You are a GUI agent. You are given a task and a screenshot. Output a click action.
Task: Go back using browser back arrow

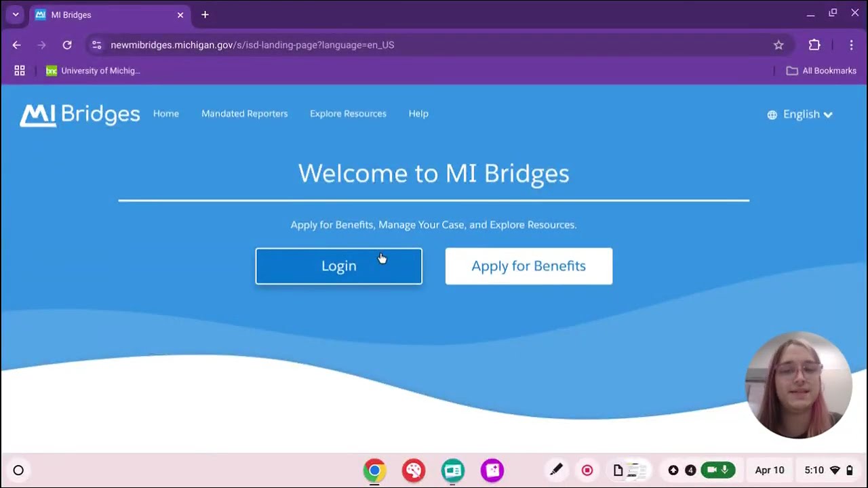click(x=16, y=45)
